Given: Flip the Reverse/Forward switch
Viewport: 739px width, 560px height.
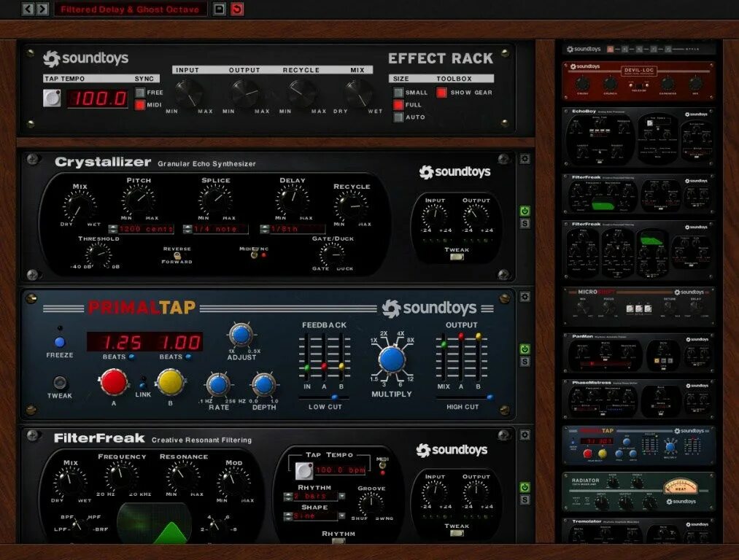Looking at the screenshot, I should click(x=177, y=255).
